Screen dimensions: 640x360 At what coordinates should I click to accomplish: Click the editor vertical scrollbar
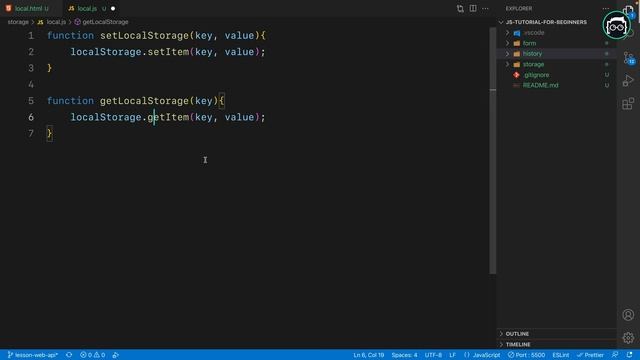pos(493,151)
